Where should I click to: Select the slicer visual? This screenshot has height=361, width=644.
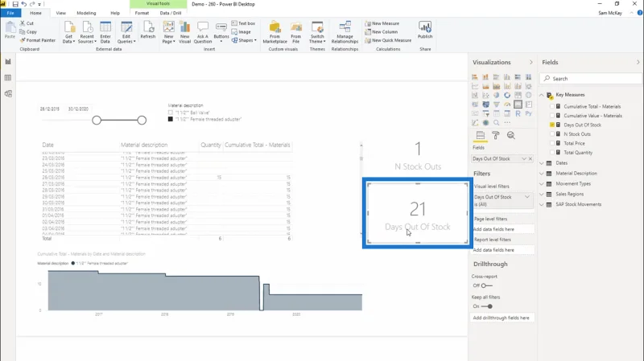pos(485,113)
